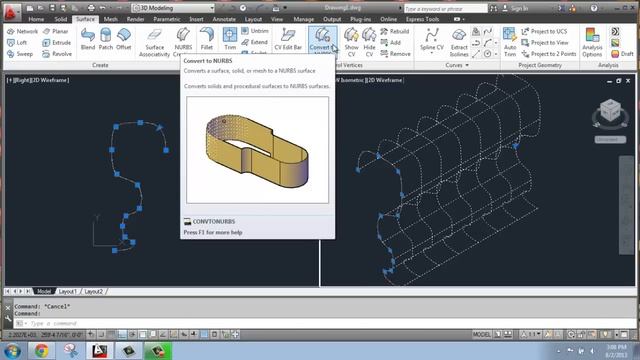Switch to the Express Tools tab

click(422, 19)
